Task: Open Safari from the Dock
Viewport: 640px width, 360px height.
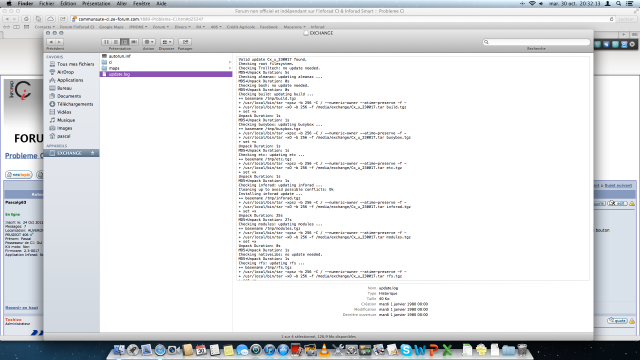Action: (160, 350)
